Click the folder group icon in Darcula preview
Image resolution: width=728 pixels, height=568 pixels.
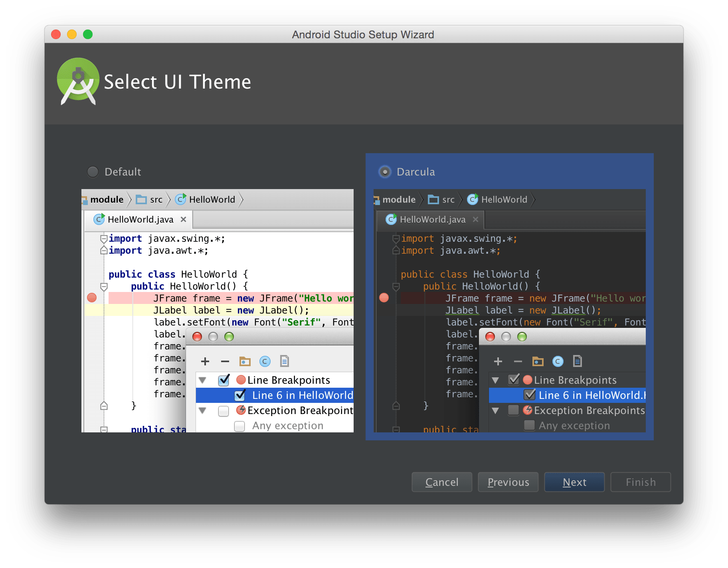pos(538,361)
